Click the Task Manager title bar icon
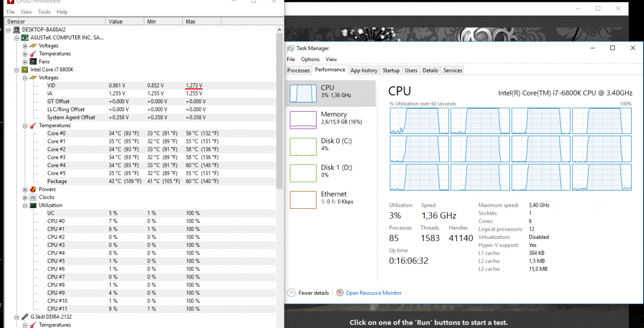This screenshot has width=644, height=328. click(x=290, y=48)
